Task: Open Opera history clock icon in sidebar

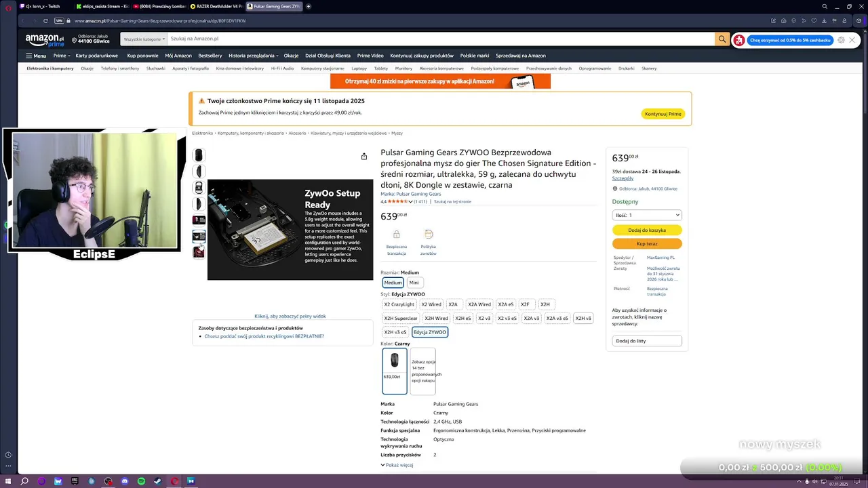Action: 8,455
